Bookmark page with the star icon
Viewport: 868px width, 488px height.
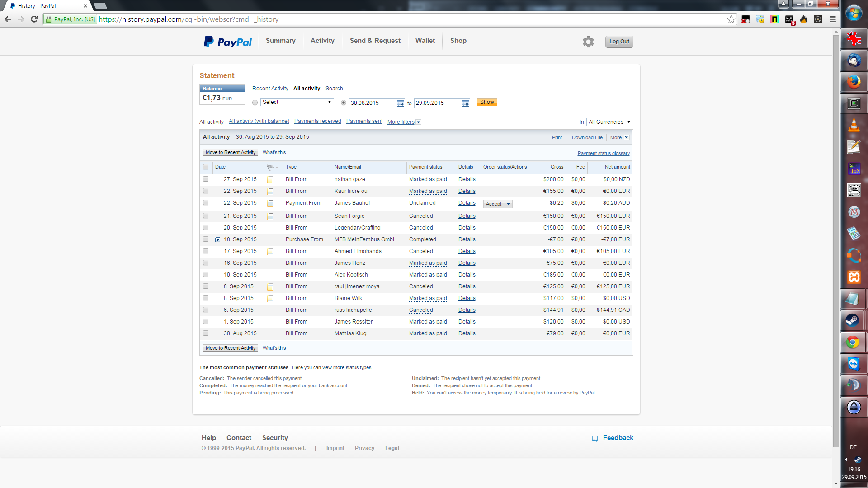(731, 19)
